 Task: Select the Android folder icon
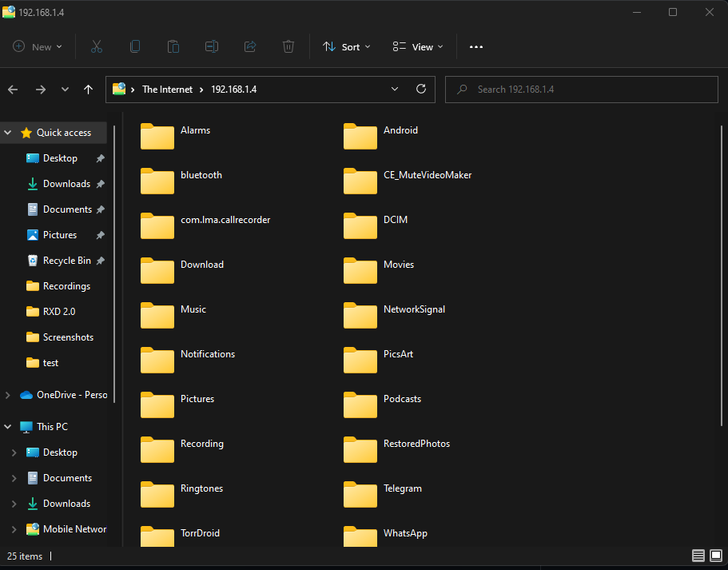point(360,136)
